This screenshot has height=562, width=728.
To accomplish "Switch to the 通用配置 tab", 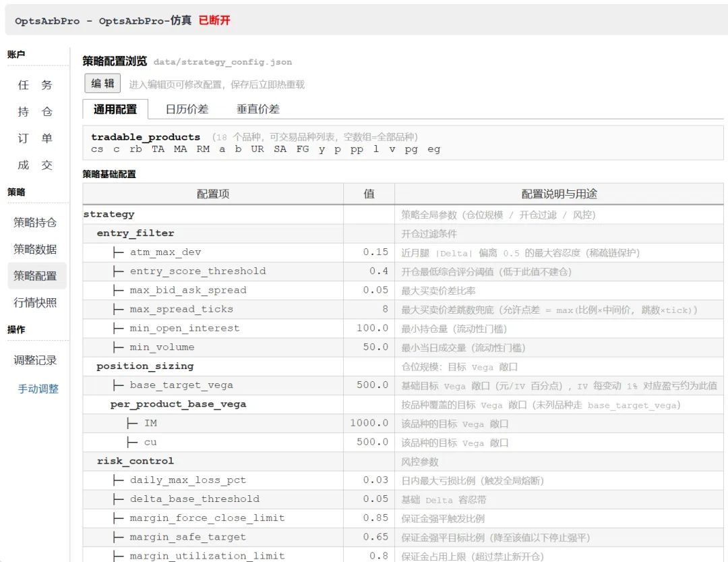I will [115, 109].
